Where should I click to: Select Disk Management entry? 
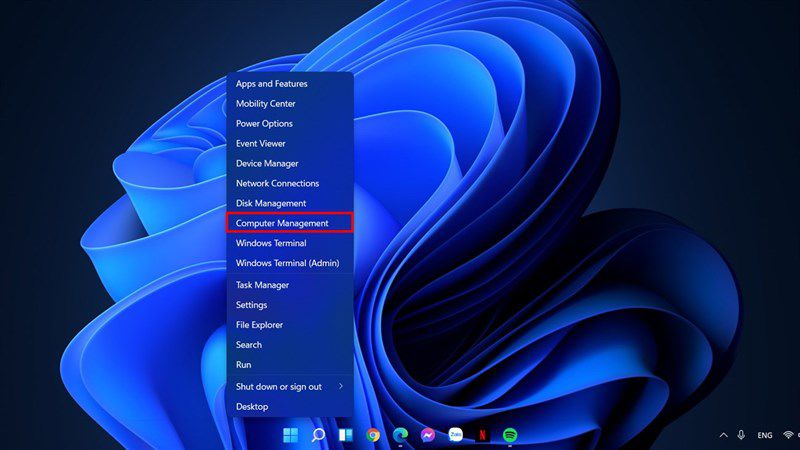click(x=290, y=203)
